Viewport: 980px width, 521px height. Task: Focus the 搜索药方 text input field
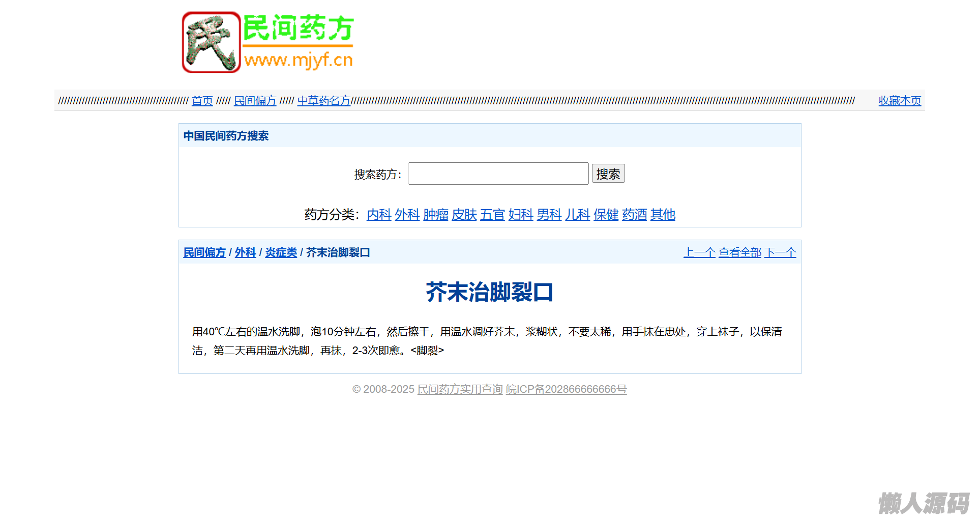pos(498,174)
